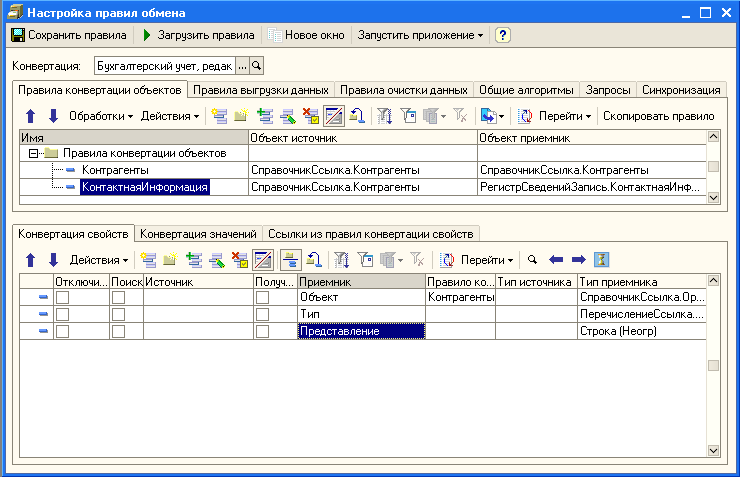Click the blue left arrow in properties toolbar
Screen dimensions: 740x477
[x=556, y=260]
